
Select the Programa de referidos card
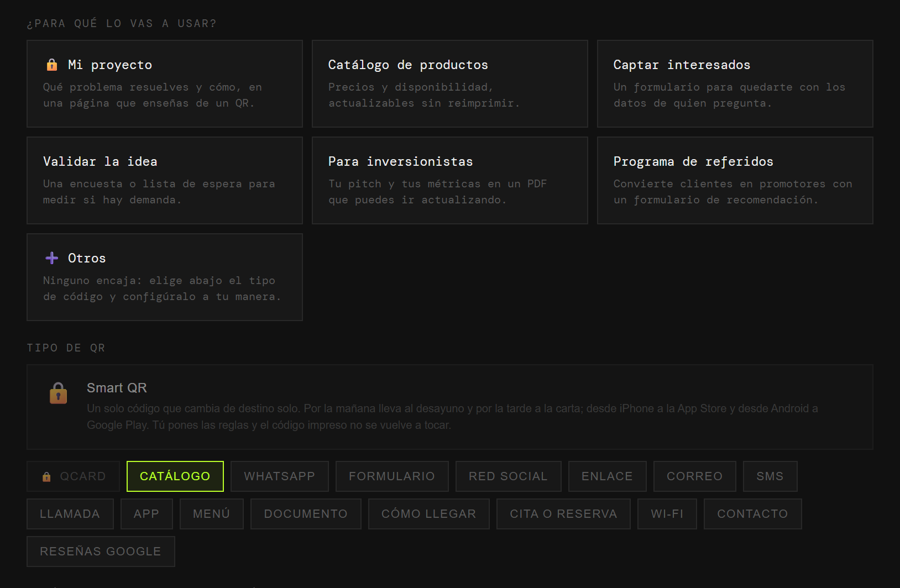(x=735, y=180)
